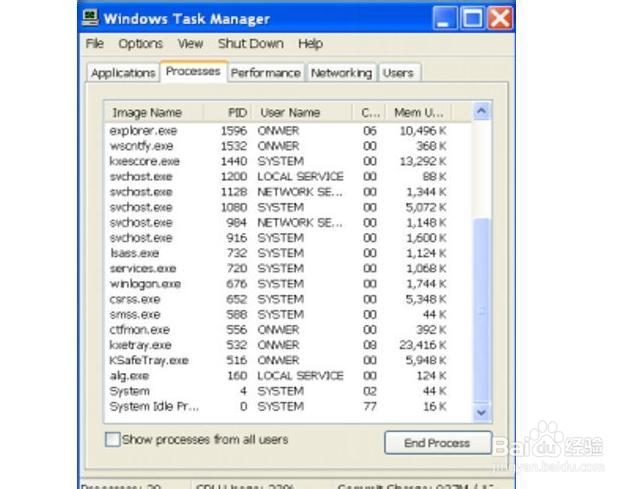Select the System Idle Process row
The width and height of the screenshot is (640, 489).
288,407
